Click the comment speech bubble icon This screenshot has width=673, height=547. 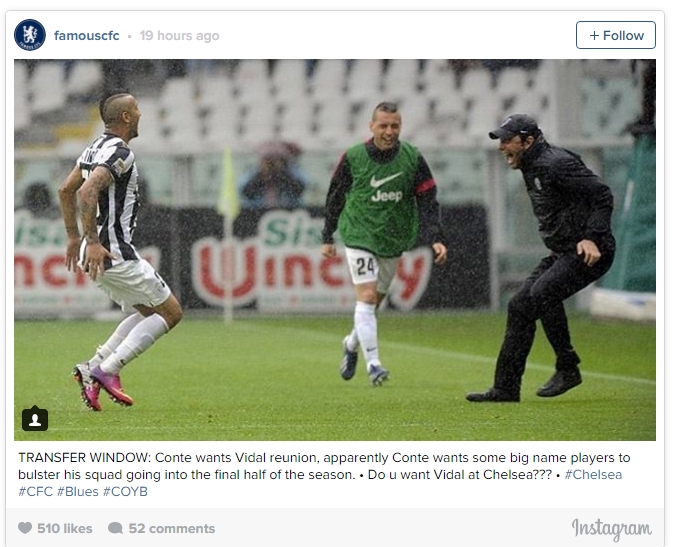click(115, 528)
